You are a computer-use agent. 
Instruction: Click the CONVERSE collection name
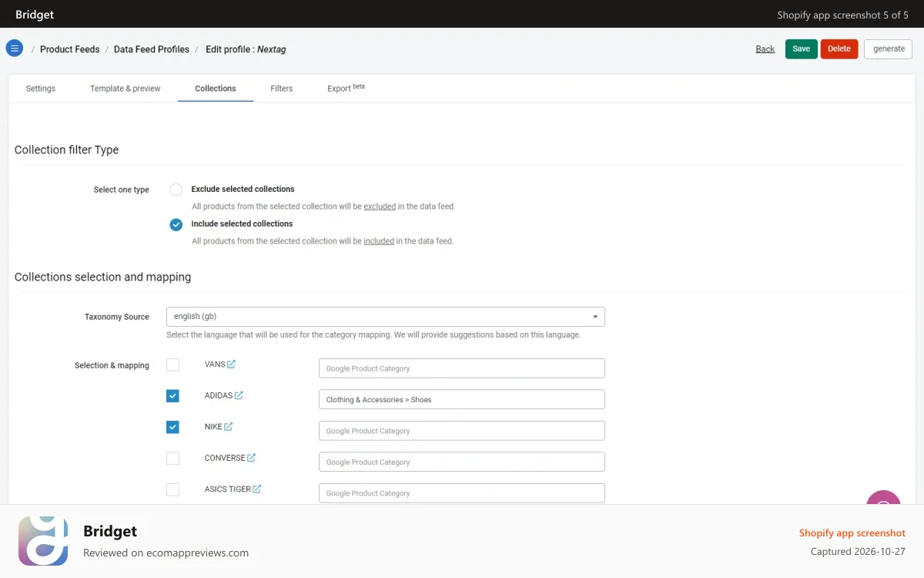tap(225, 458)
